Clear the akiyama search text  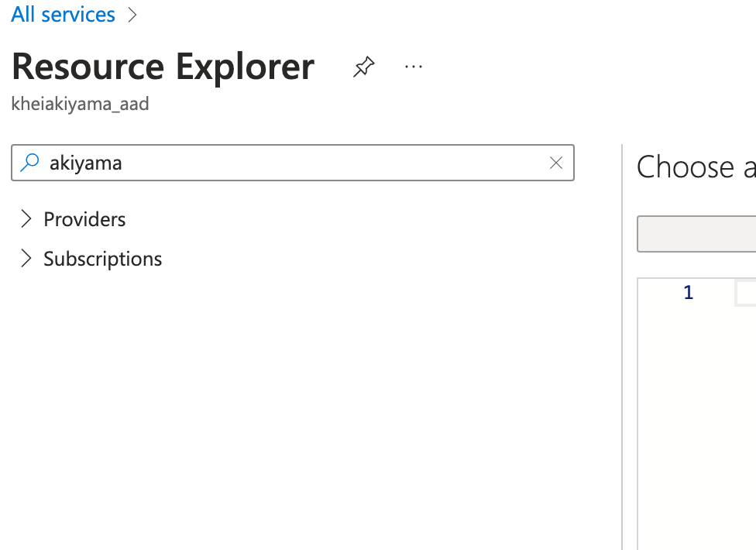pyautogui.click(x=556, y=163)
